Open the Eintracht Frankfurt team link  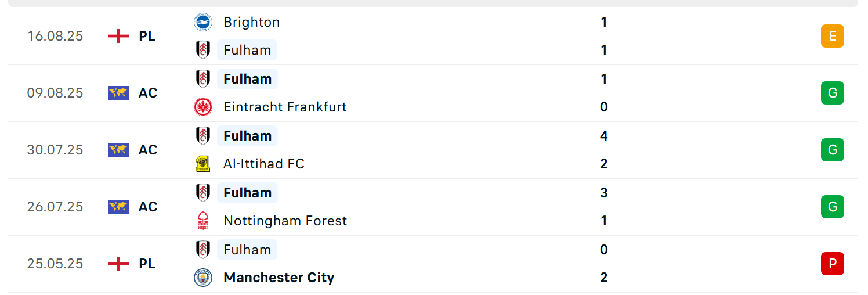(x=285, y=107)
